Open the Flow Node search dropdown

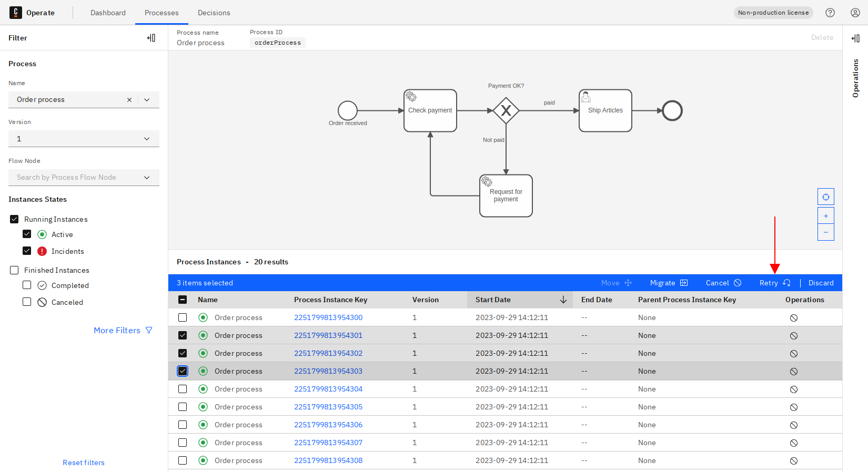click(147, 178)
